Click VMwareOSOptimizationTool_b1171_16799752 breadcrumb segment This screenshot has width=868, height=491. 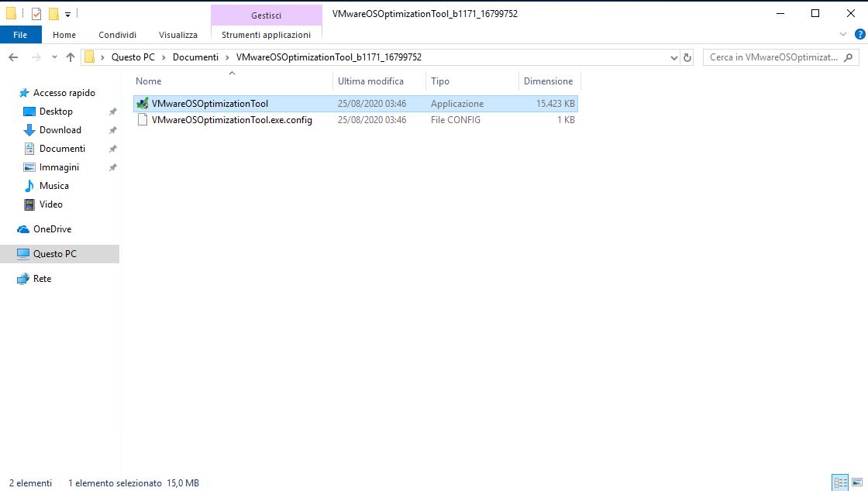click(329, 57)
